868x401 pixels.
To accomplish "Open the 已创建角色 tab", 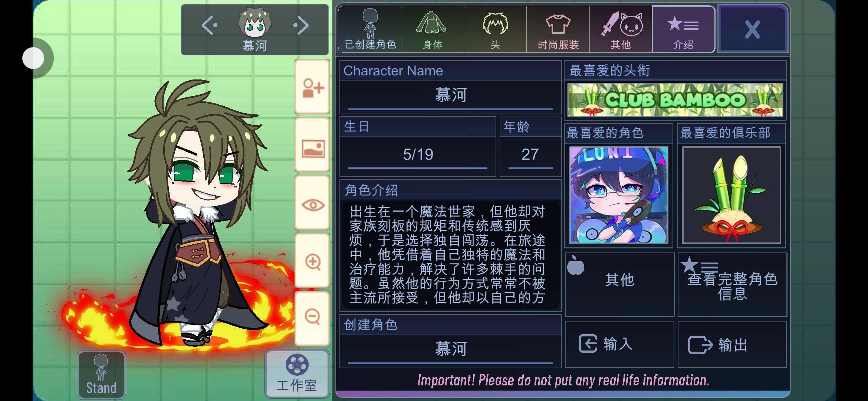I will [x=370, y=29].
